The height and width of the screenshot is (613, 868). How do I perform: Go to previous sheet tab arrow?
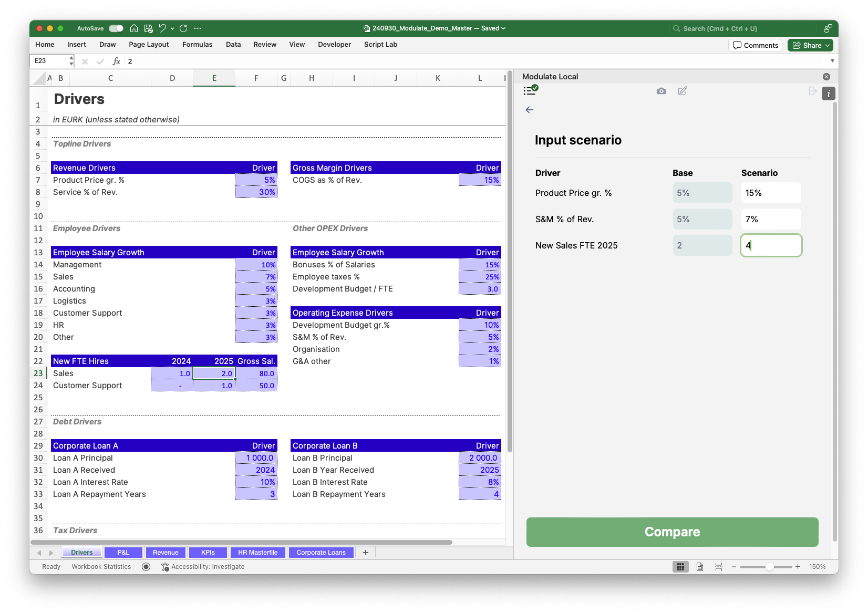(x=39, y=553)
